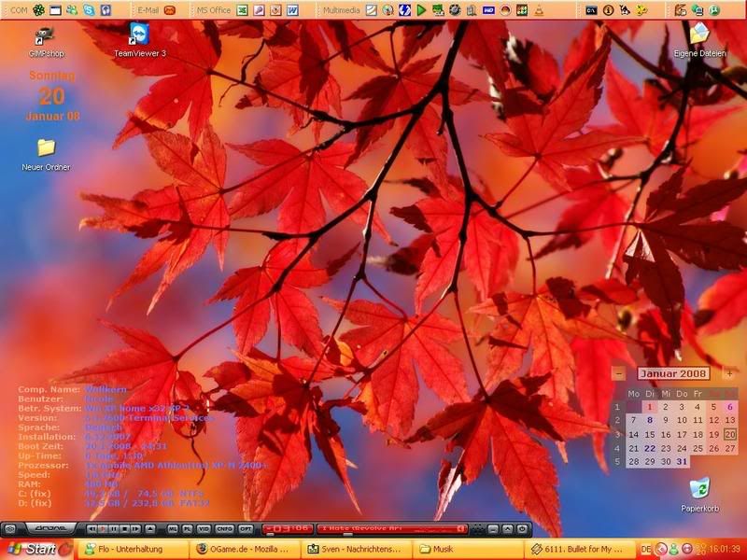Advance calendar with the plus button

pos(729,373)
